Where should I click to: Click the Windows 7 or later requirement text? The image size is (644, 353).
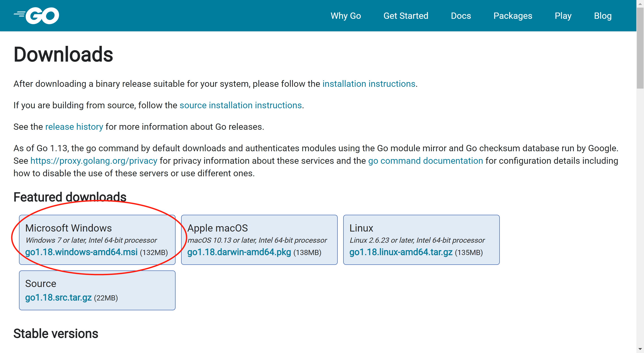91,240
